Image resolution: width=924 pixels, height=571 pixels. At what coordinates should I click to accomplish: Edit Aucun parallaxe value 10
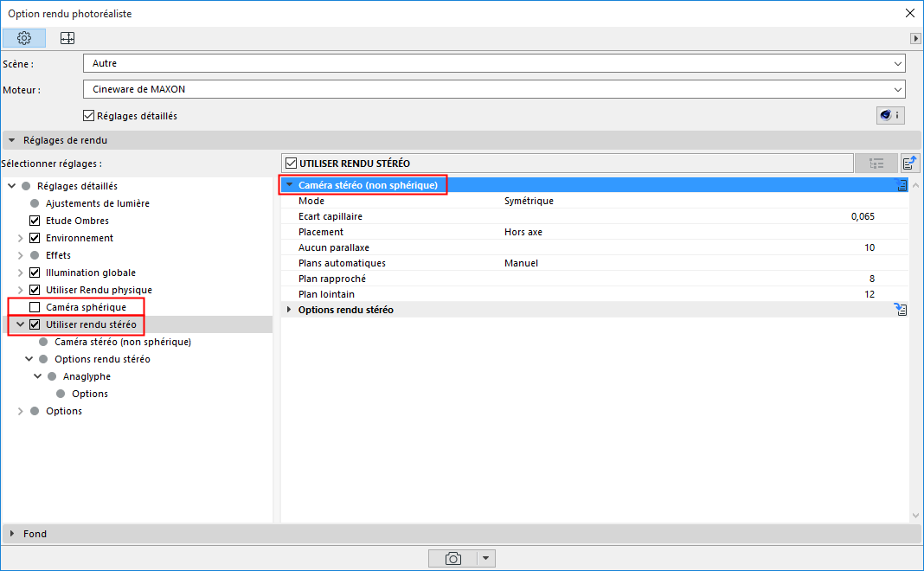tap(869, 247)
